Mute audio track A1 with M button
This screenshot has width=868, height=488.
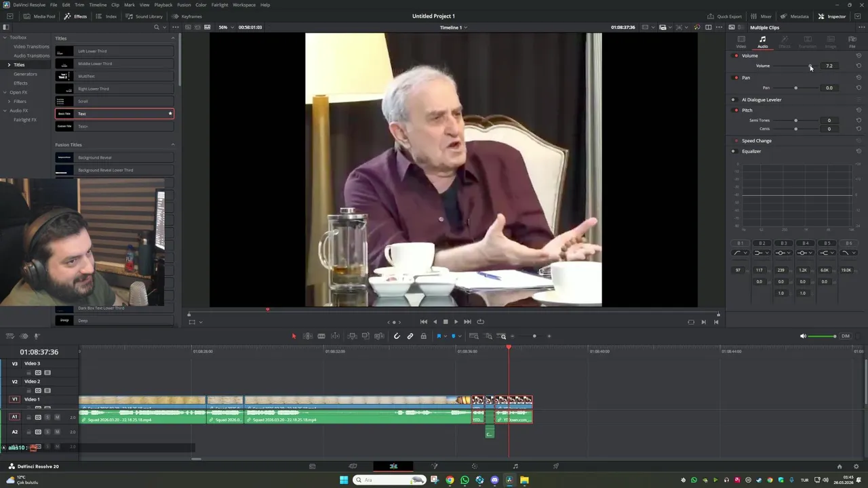coord(57,417)
